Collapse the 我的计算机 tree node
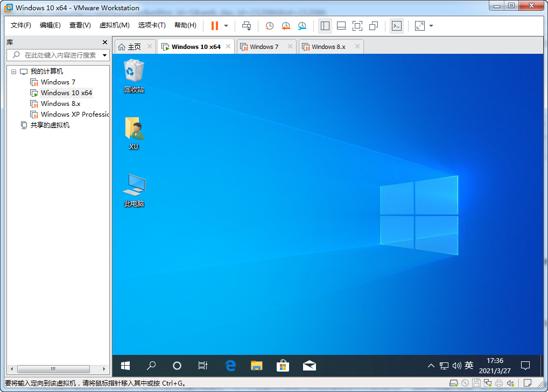The image size is (548, 392). coord(13,72)
